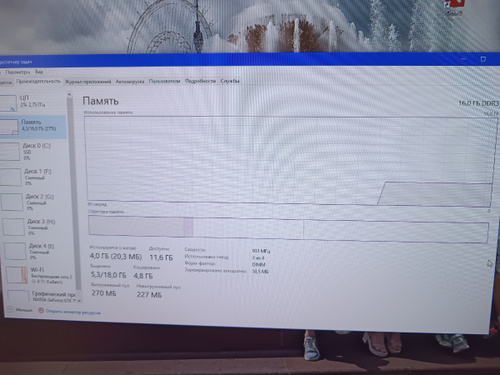Click the resource monitor icon
The height and width of the screenshot is (375, 500).
[41, 311]
